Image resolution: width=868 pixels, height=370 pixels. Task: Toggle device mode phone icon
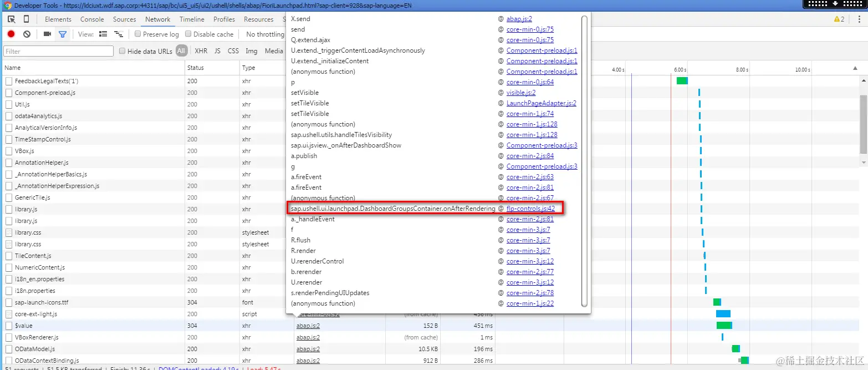26,19
